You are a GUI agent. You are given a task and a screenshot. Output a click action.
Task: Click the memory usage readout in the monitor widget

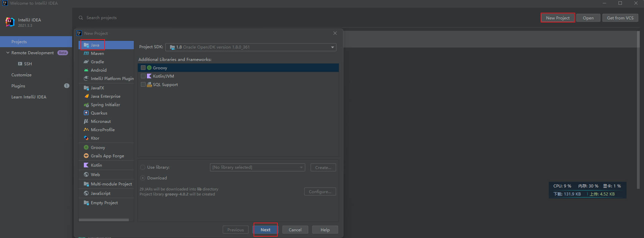(x=588, y=186)
